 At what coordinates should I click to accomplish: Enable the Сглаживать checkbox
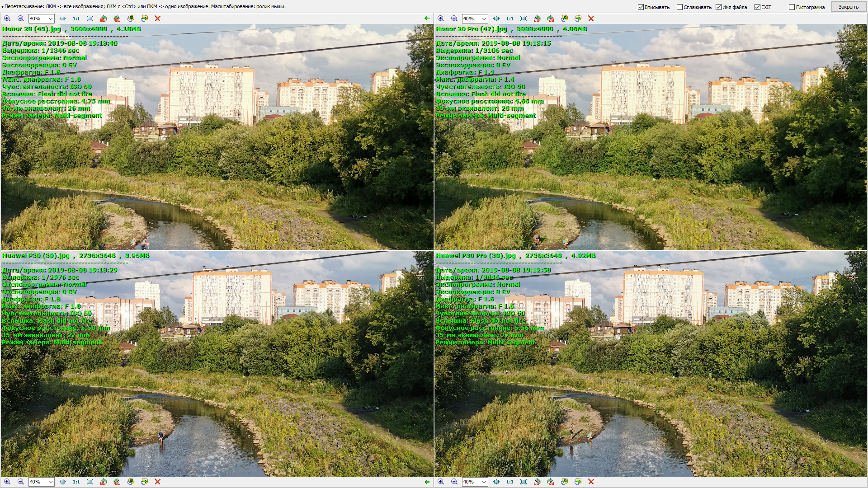679,7
